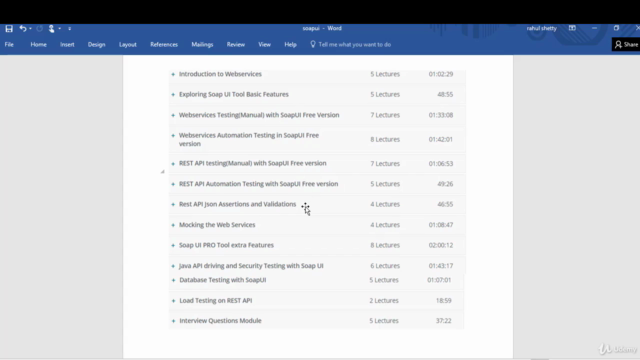Click Webservices Testing(Manual) with SoapUI Free Version
The image size is (640, 360).
click(259, 115)
